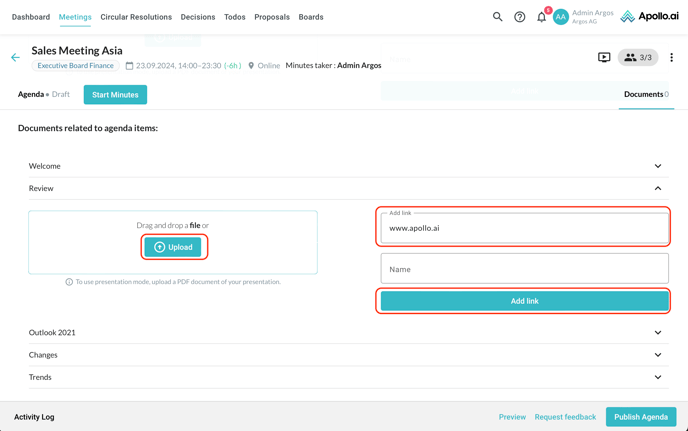Screen dimensions: 688x431
Task: Open the three-dot more options menu
Action: click(671, 58)
